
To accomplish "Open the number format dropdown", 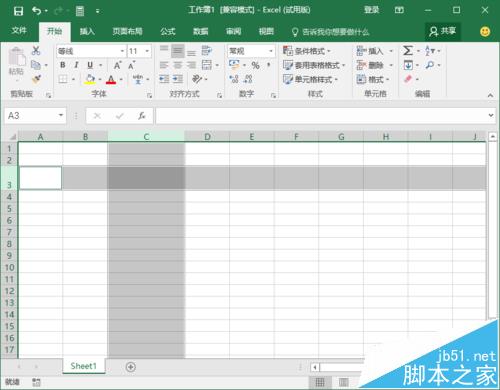I will (x=271, y=51).
